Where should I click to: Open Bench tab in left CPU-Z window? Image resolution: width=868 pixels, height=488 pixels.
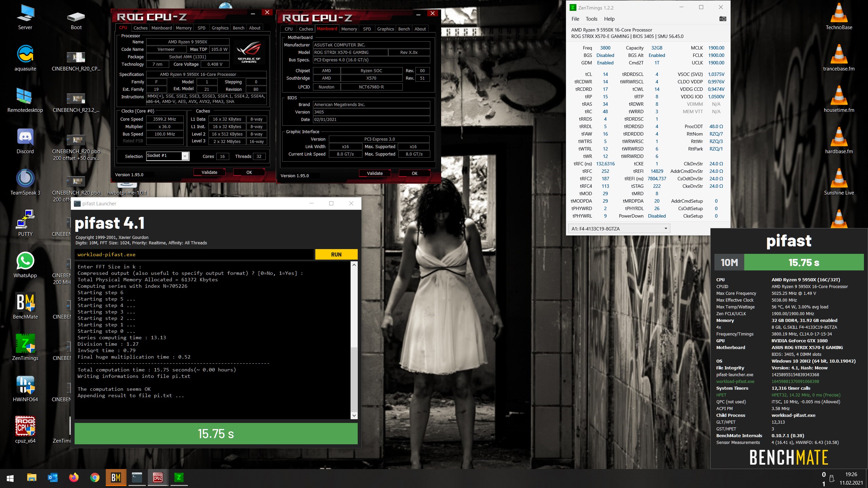tap(238, 28)
